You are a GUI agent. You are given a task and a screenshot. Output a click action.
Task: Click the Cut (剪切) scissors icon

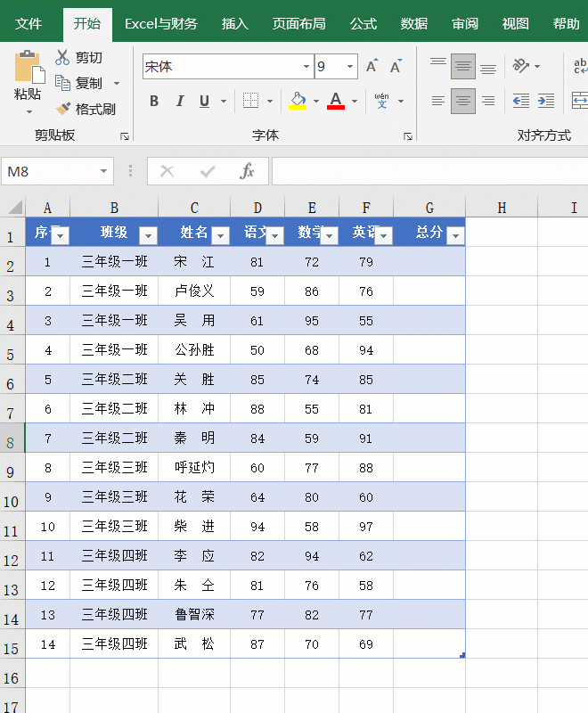click(62, 58)
